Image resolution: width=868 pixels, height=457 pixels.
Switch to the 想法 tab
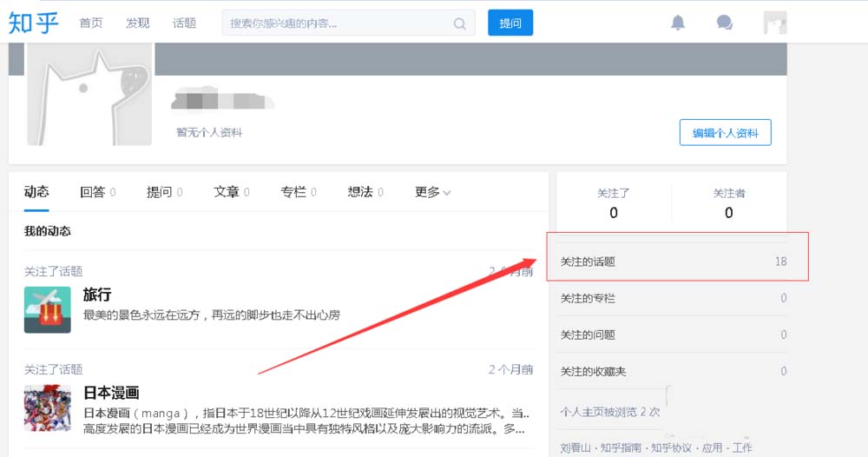point(365,192)
